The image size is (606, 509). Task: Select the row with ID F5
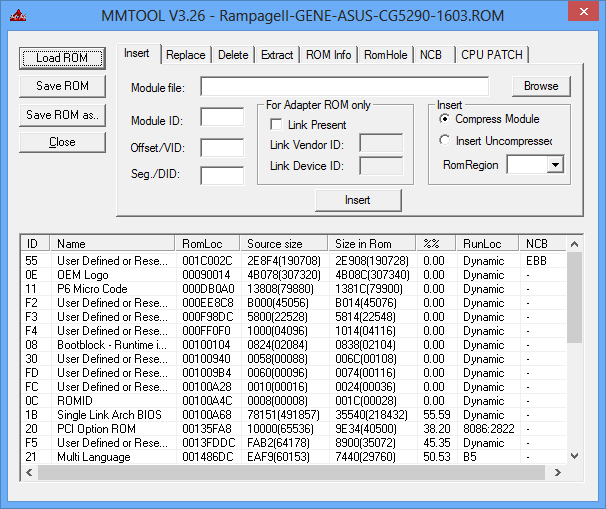294,443
